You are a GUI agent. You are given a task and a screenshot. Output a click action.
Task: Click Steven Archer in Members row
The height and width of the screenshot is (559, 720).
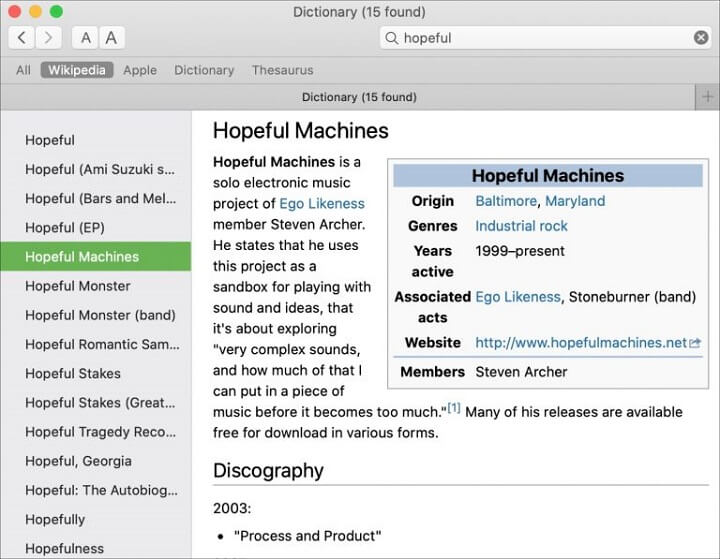(x=521, y=372)
